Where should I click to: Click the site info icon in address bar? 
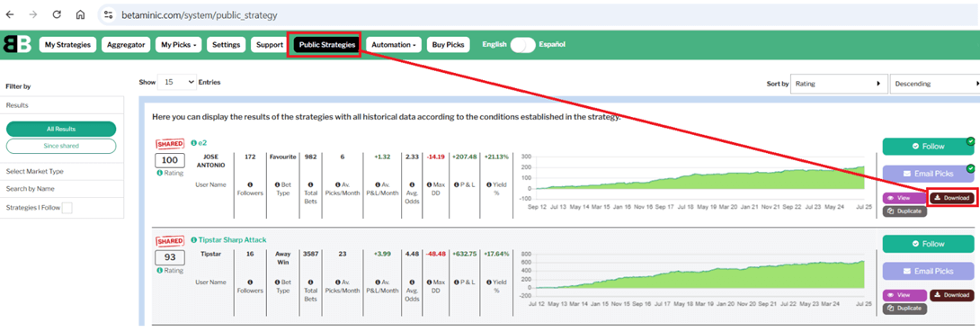tap(109, 14)
